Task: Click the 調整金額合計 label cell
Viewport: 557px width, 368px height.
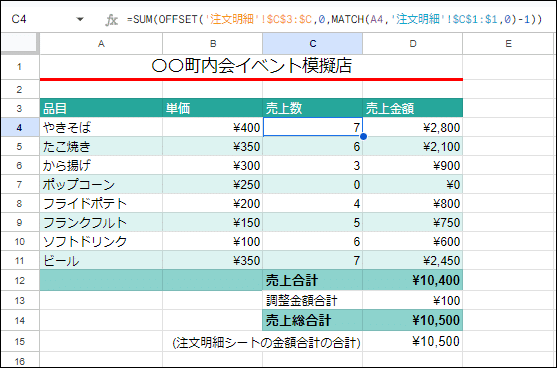Action: pyautogui.click(x=313, y=300)
